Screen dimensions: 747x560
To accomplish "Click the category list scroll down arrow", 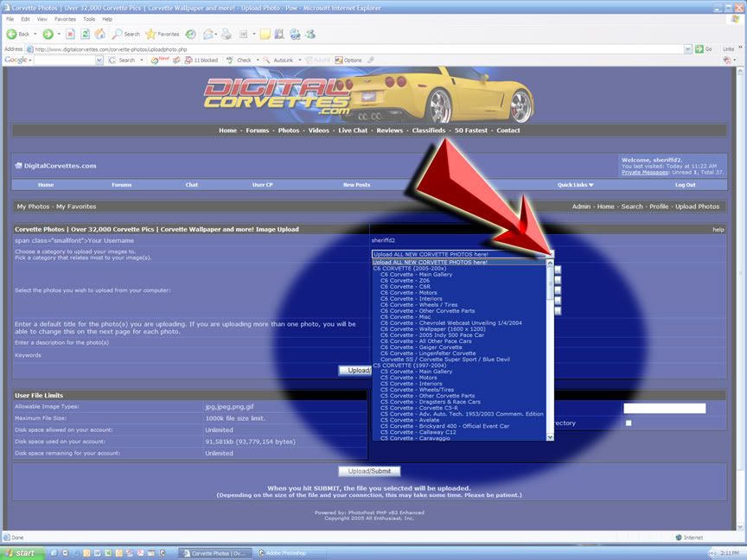I will coord(550,437).
